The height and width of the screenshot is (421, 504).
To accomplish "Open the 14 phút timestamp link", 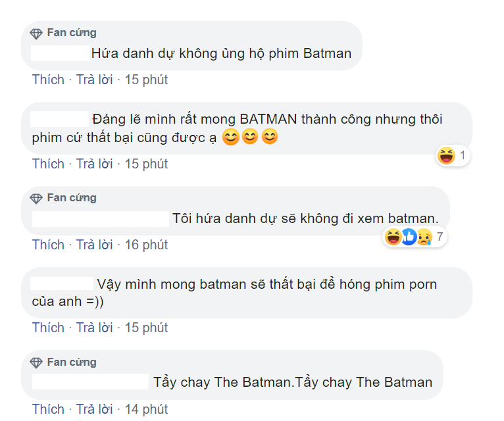I will click(x=146, y=409).
